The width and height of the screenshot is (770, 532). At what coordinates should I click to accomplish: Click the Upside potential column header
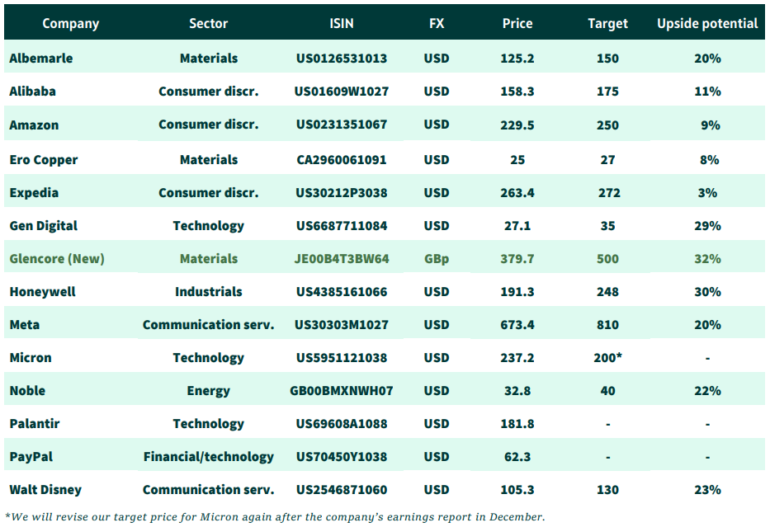click(x=707, y=24)
